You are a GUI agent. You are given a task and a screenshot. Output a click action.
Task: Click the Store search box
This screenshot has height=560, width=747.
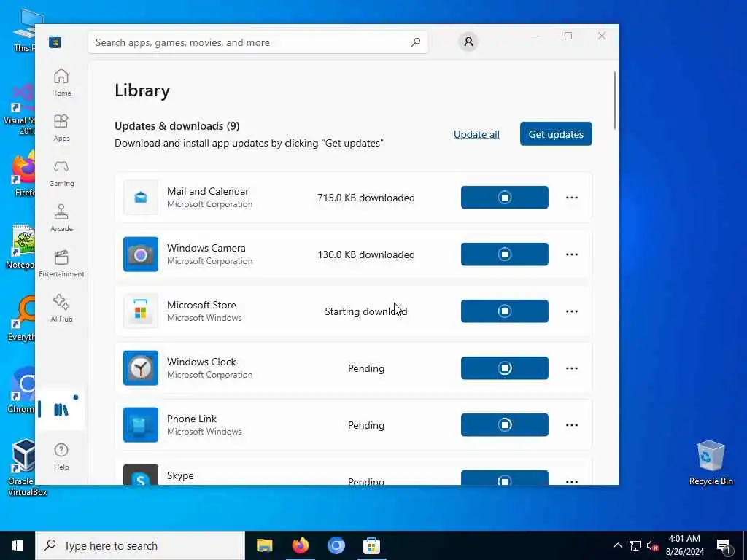point(258,42)
